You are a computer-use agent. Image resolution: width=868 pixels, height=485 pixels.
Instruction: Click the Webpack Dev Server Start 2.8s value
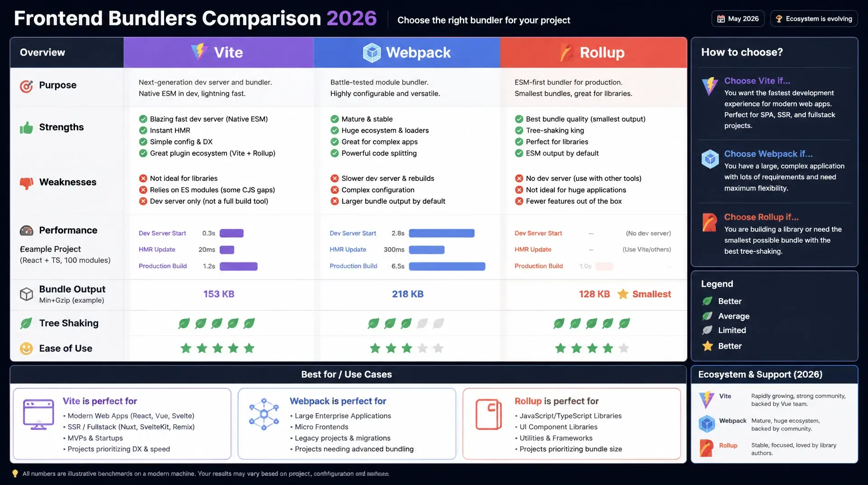[398, 233]
